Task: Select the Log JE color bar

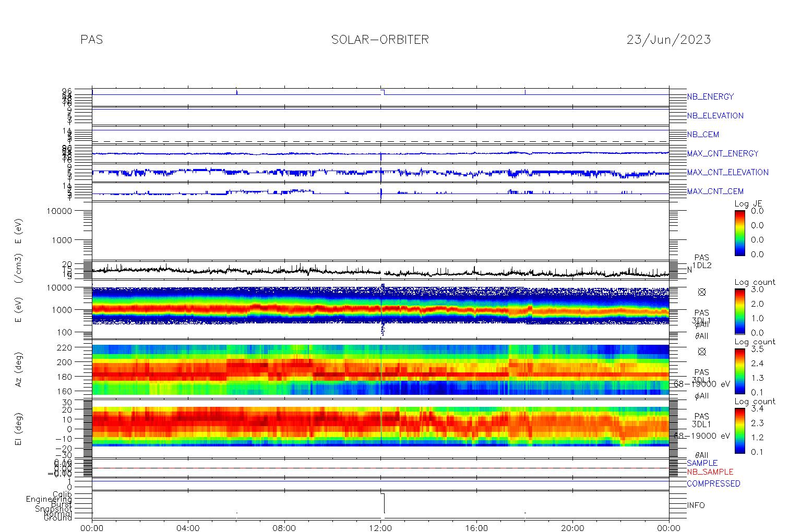Action: [x=740, y=233]
